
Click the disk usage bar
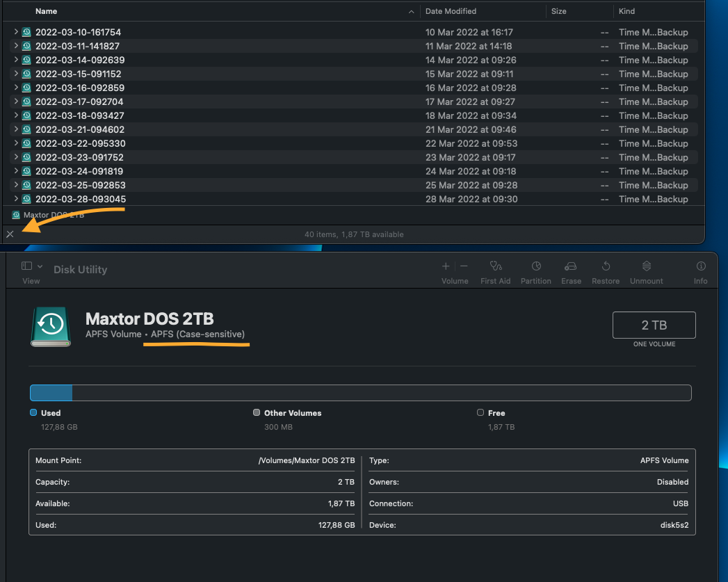click(x=360, y=393)
